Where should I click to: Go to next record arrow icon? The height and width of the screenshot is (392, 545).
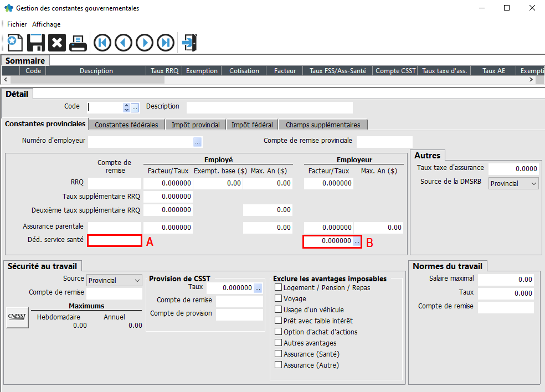click(145, 43)
